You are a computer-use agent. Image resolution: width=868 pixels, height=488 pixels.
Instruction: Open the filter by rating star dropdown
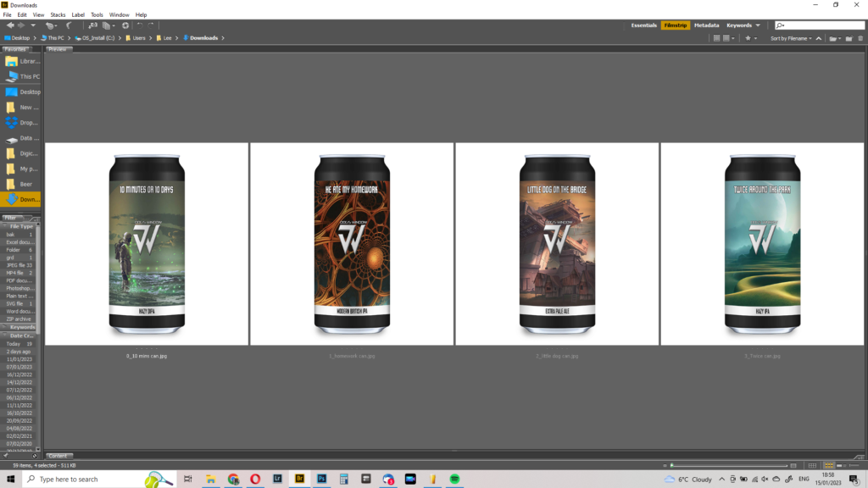pyautogui.click(x=750, y=38)
